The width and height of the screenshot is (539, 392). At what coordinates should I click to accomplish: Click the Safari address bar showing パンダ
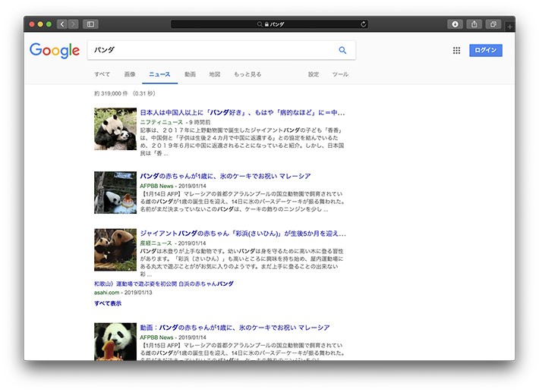coord(269,24)
